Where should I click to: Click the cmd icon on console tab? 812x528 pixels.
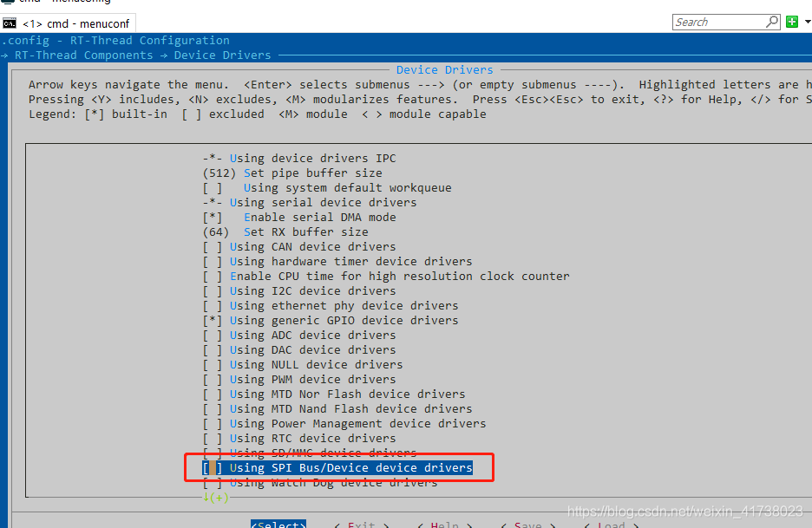[10, 23]
